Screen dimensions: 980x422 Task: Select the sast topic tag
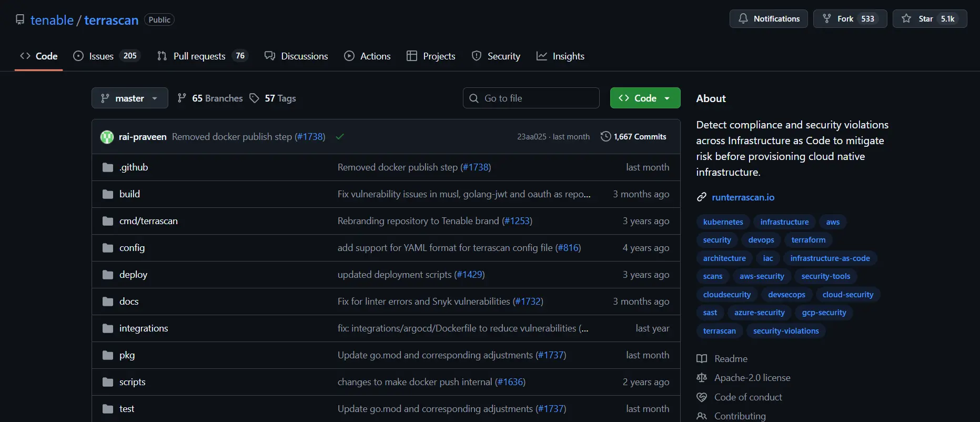click(x=710, y=313)
